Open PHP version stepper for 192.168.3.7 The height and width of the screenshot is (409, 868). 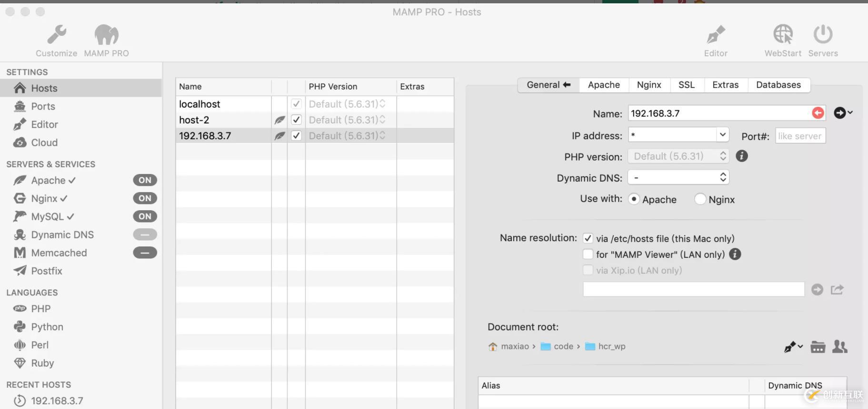coord(382,136)
